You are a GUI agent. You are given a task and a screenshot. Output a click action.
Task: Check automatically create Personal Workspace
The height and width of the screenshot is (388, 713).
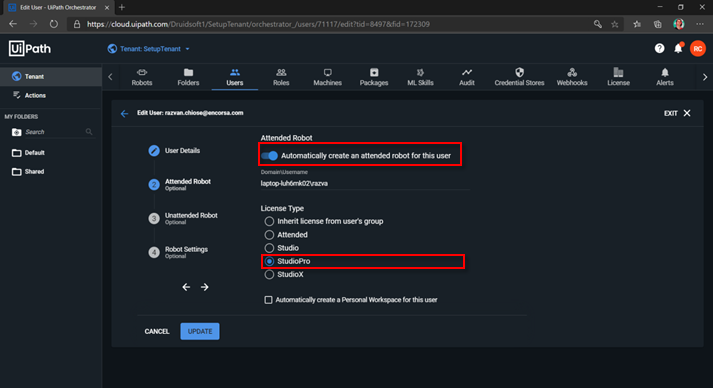(268, 300)
